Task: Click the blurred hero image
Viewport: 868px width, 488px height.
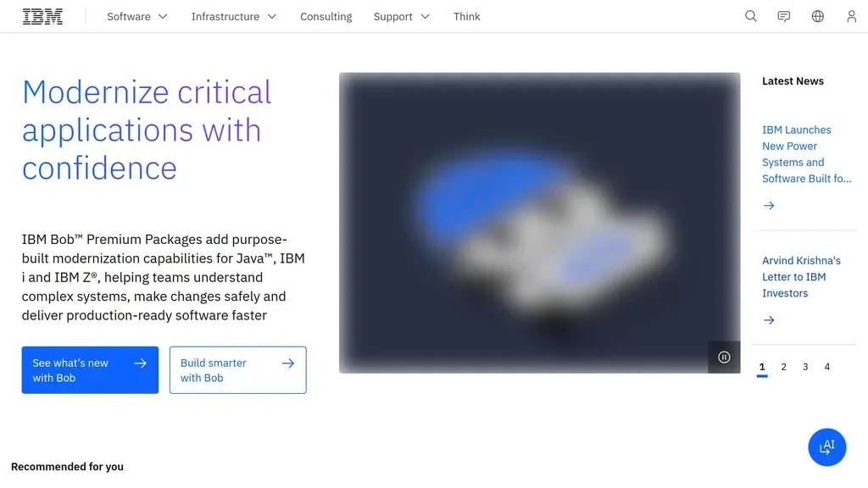Action: [540, 223]
